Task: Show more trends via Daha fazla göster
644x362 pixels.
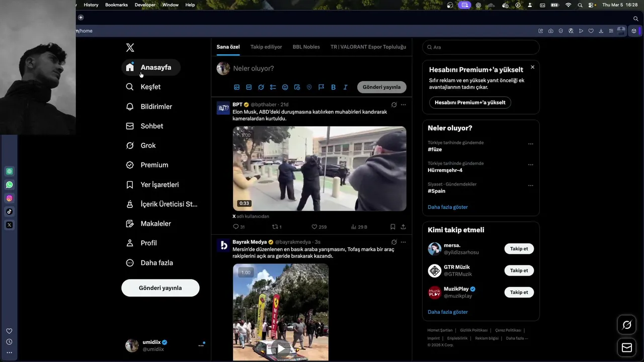Action: pyautogui.click(x=448, y=207)
